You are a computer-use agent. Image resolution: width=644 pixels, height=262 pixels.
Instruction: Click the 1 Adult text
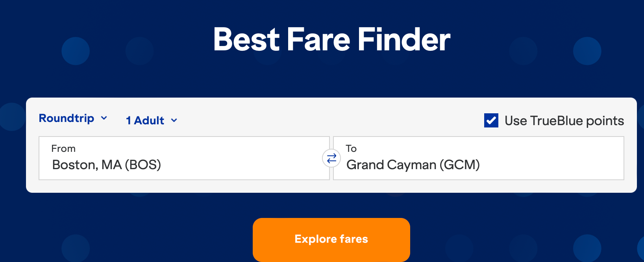145,120
